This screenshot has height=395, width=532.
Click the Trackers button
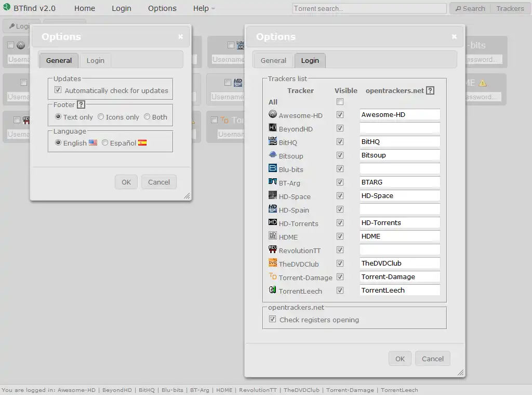[x=510, y=8]
